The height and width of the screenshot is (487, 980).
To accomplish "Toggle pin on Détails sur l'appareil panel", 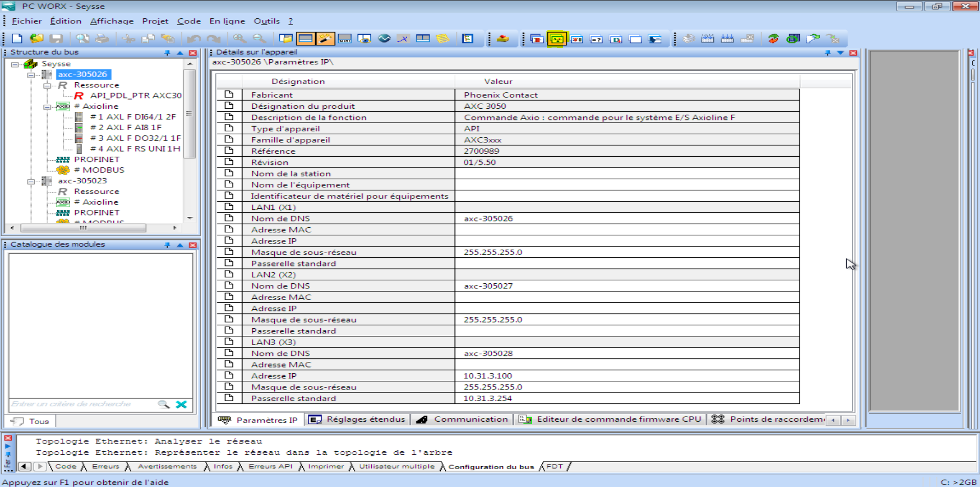I will pyautogui.click(x=827, y=53).
